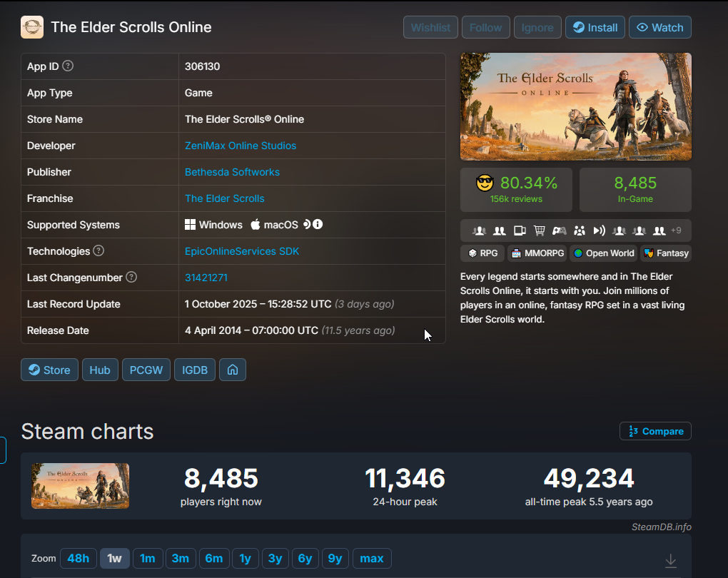Click the 8,485 In-Game counter box

pyautogui.click(x=635, y=189)
